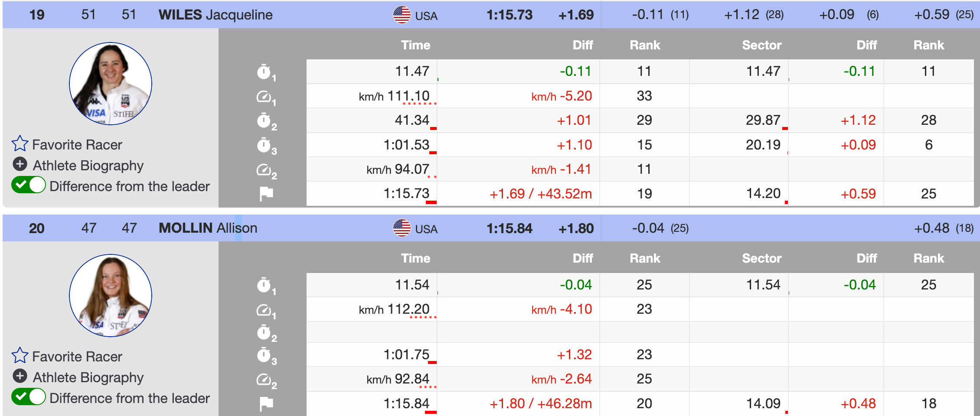Toggle Difference from the leader for Mollin
Image resolution: width=980 pixels, height=416 pixels.
click(29, 397)
